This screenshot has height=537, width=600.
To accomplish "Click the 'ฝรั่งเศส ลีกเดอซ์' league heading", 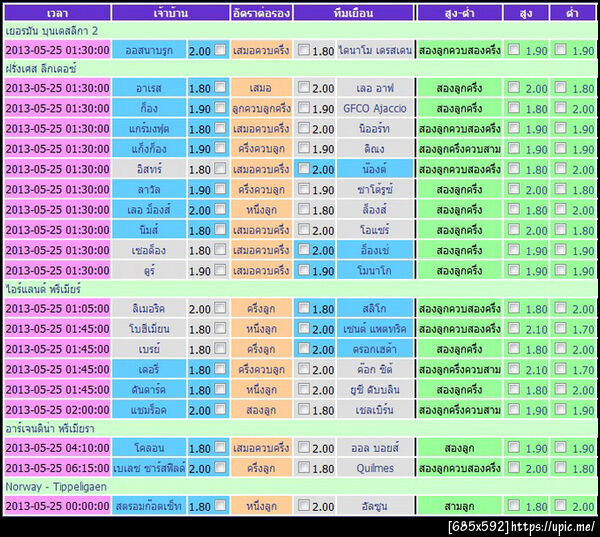I will (x=41, y=69).
